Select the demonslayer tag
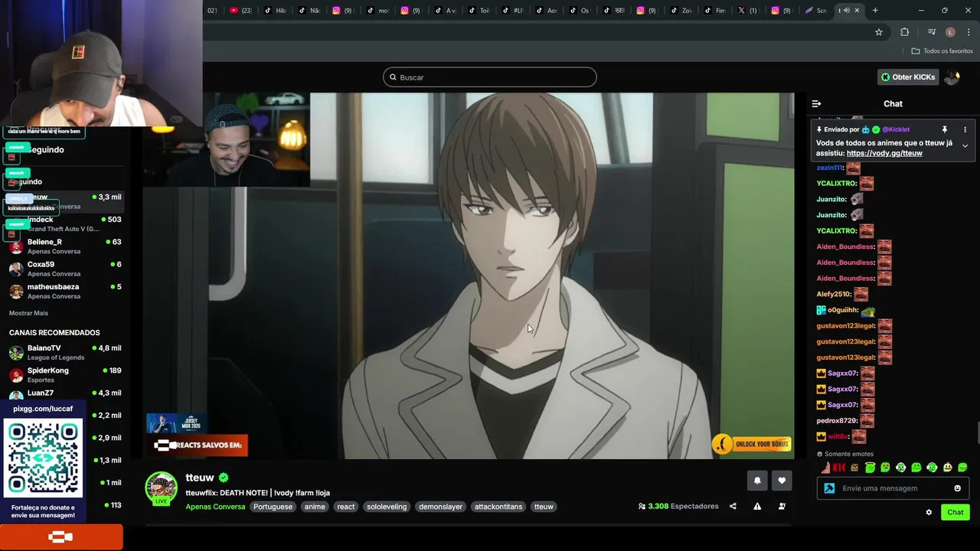Screen dimensions: 980x551 tap(440, 507)
